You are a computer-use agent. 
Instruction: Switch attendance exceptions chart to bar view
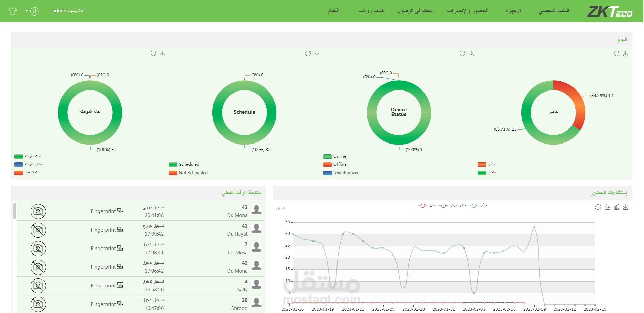[x=617, y=207]
